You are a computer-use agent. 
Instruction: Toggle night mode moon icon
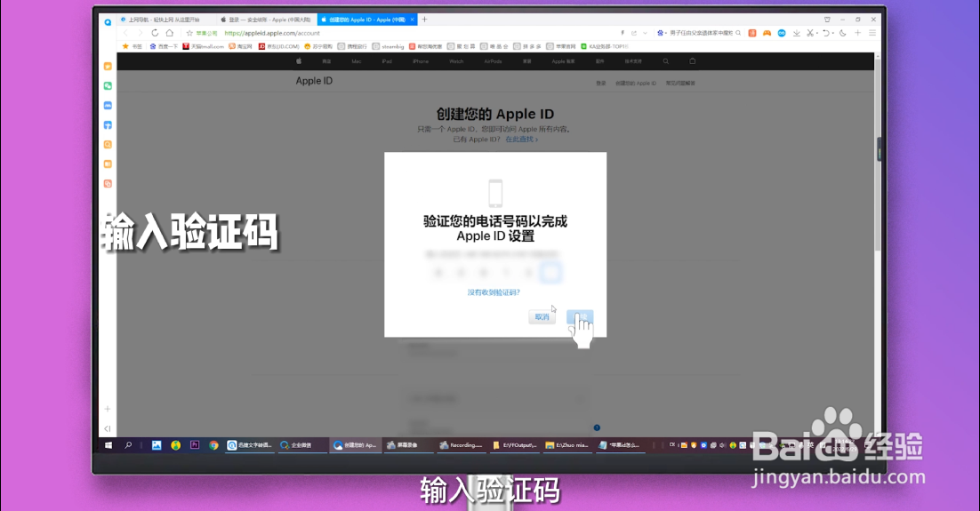pyautogui.click(x=842, y=33)
